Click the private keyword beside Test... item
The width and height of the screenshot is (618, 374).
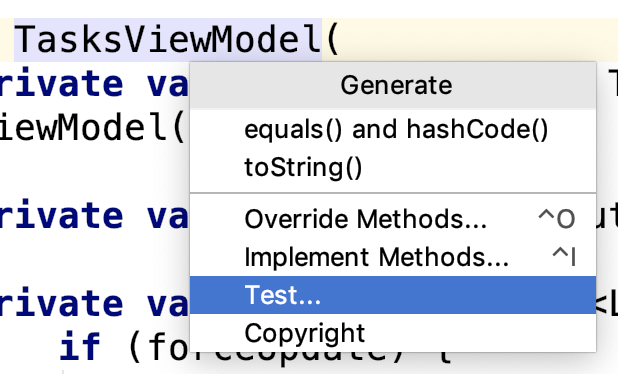61,303
